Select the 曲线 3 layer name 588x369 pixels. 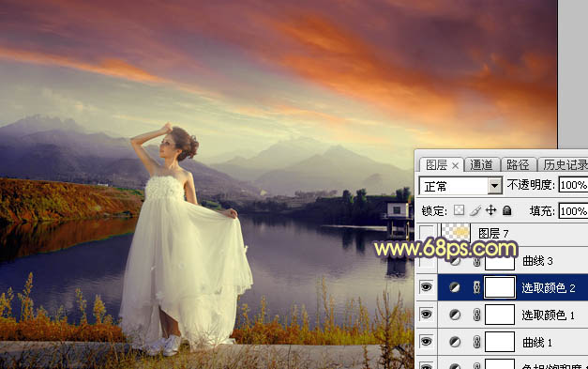pyautogui.click(x=537, y=261)
